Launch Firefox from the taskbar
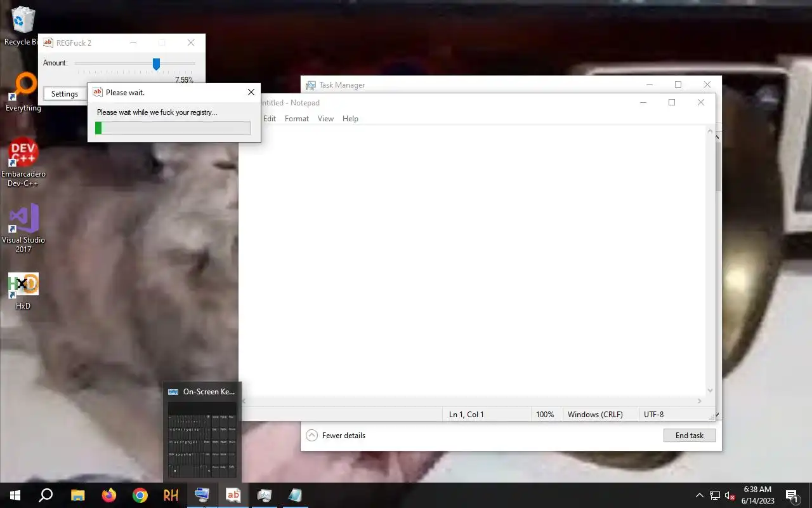The height and width of the screenshot is (508, 812). (x=109, y=495)
